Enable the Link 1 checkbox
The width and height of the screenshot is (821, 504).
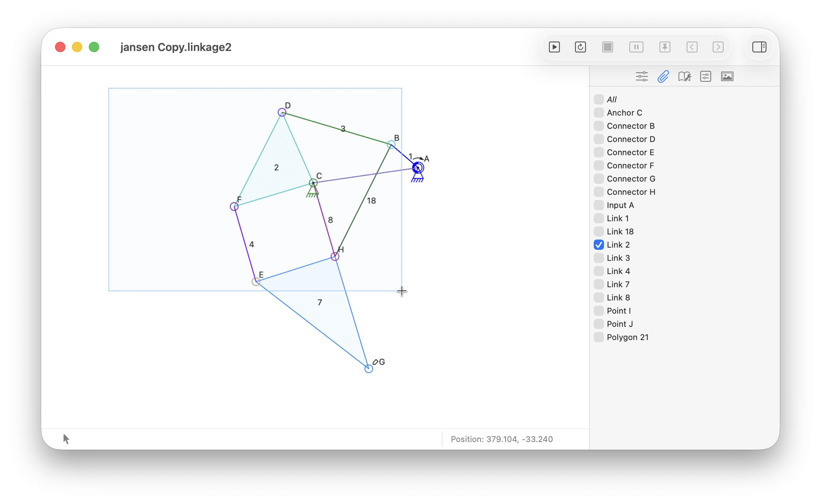599,218
